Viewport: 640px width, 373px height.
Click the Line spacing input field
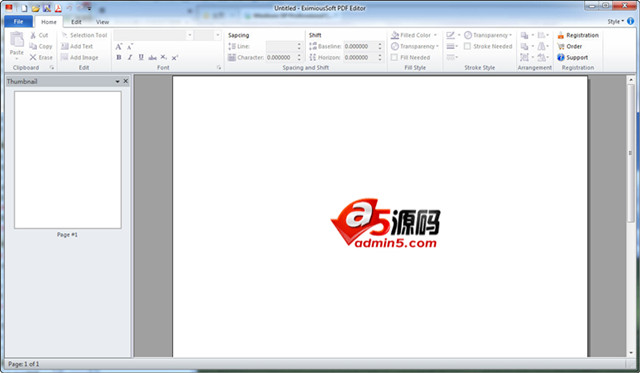(x=281, y=46)
